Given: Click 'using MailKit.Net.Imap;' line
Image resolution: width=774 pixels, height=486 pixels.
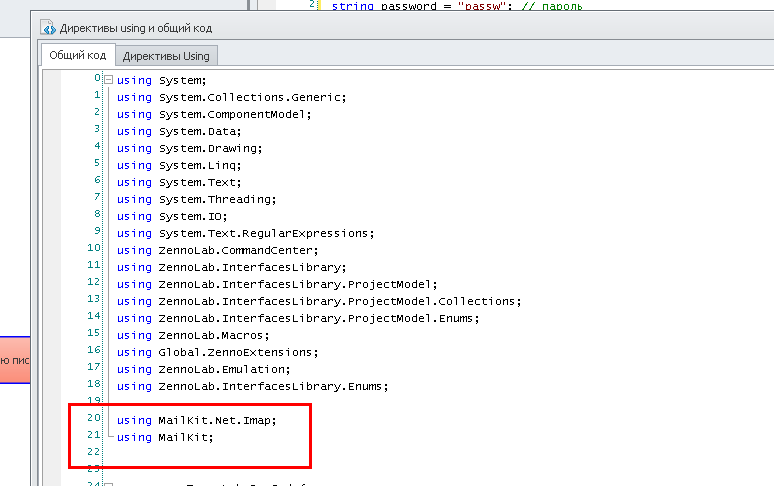Looking at the screenshot, I should 196,420.
